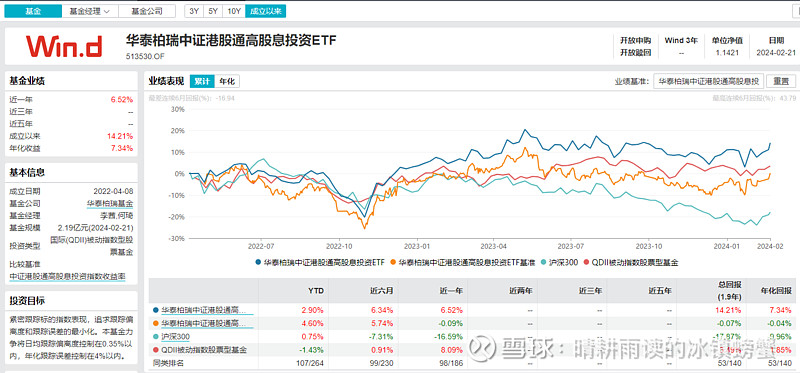Toggle blue 华泰柏瑞中证港股通高股息投资ETF legend item
This screenshot has height=373, width=800.
(320, 262)
